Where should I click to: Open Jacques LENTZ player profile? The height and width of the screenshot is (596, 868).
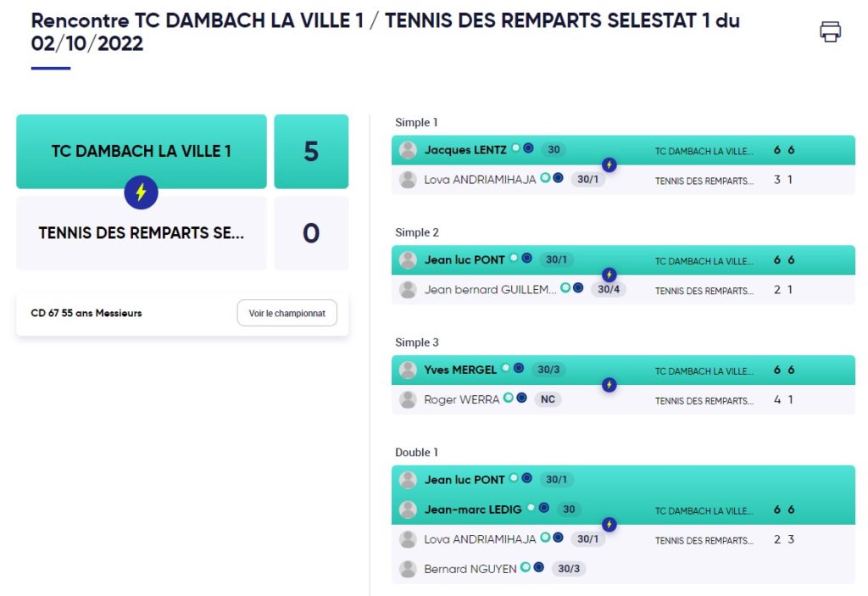(x=465, y=149)
